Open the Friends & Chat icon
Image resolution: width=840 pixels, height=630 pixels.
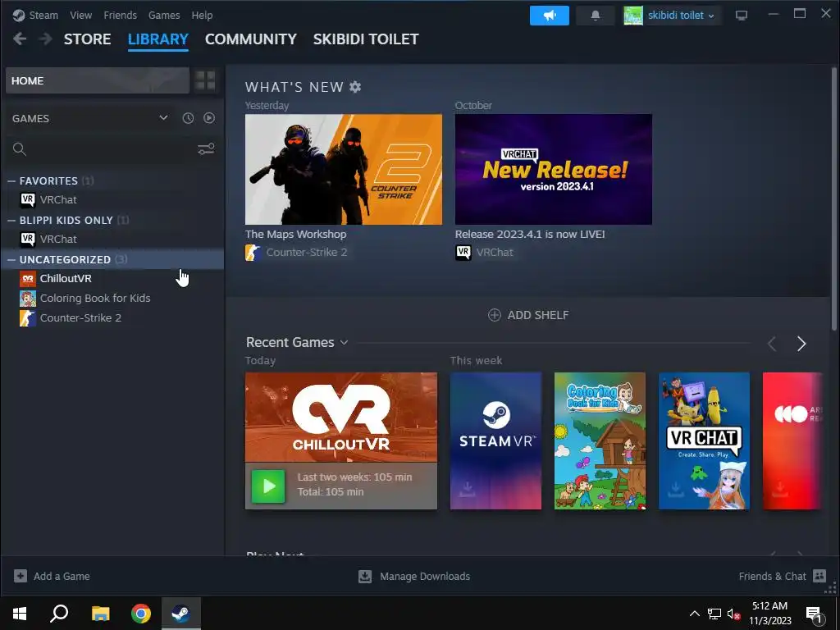coord(819,576)
